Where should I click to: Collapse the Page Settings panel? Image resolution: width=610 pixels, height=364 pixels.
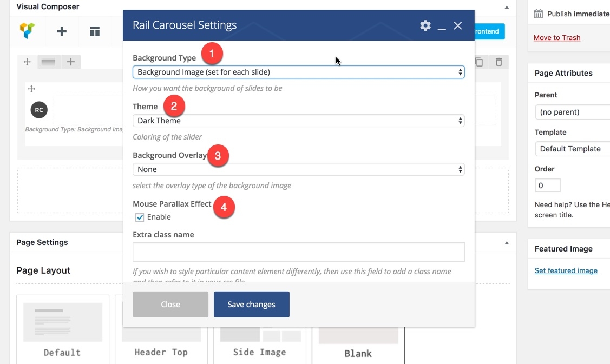tap(507, 243)
